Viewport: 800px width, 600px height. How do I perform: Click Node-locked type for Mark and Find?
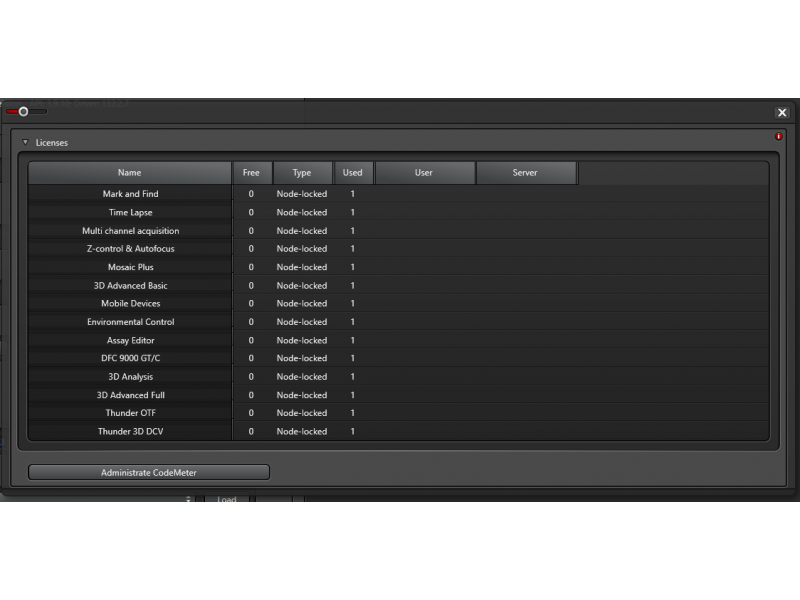coord(302,194)
